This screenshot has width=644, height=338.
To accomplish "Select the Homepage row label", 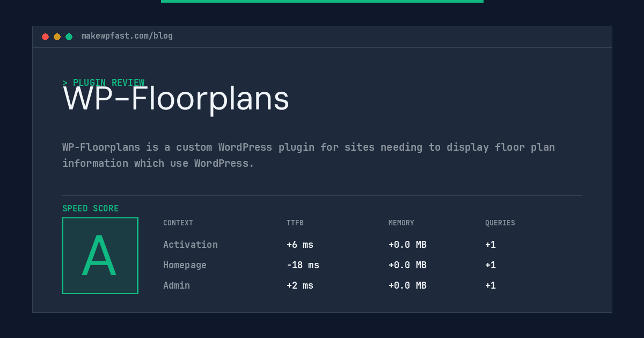I will tap(185, 265).
